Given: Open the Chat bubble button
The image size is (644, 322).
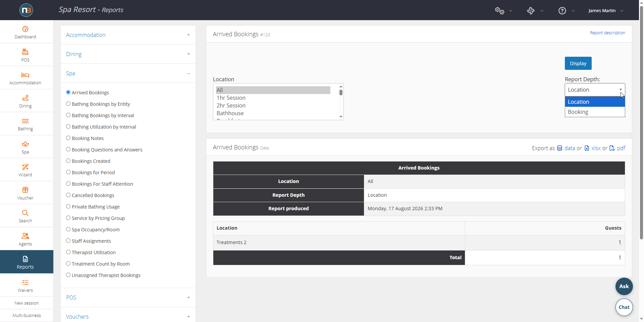Looking at the screenshot, I should pyautogui.click(x=624, y=307).
